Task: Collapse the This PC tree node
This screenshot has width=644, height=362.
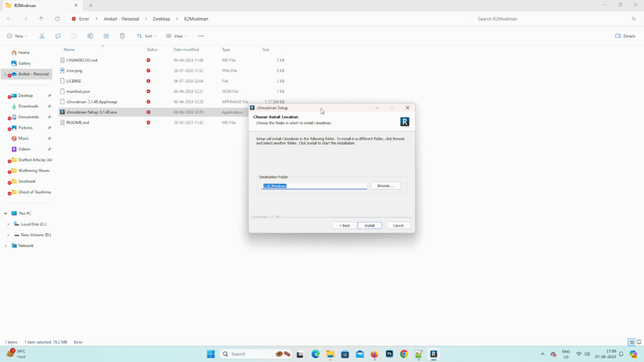Action: (x=5, y=214)
